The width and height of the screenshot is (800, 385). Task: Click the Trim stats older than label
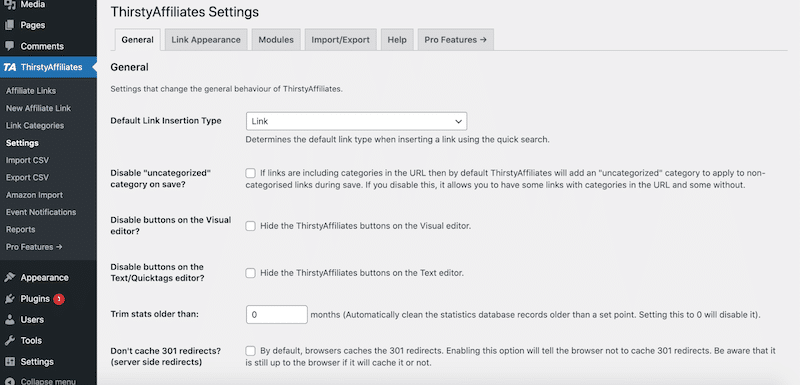pos(155,314)
